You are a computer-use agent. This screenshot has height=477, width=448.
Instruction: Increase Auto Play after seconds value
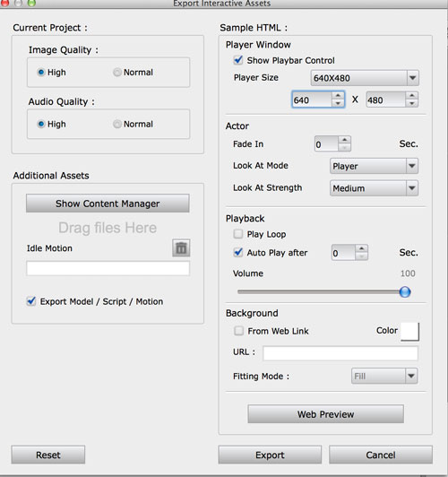pos(361,249)
